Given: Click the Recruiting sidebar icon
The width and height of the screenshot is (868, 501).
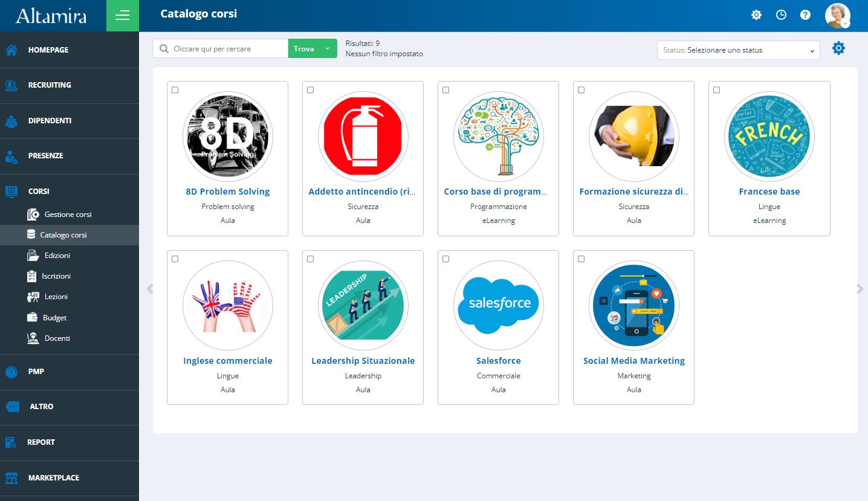Looking at the screenshot, I should 11,85.
